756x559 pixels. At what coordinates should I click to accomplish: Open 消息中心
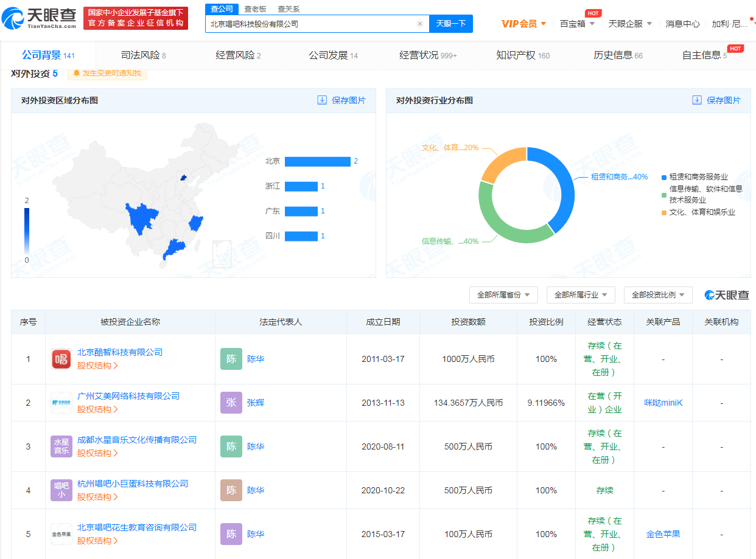coord(682,24)
